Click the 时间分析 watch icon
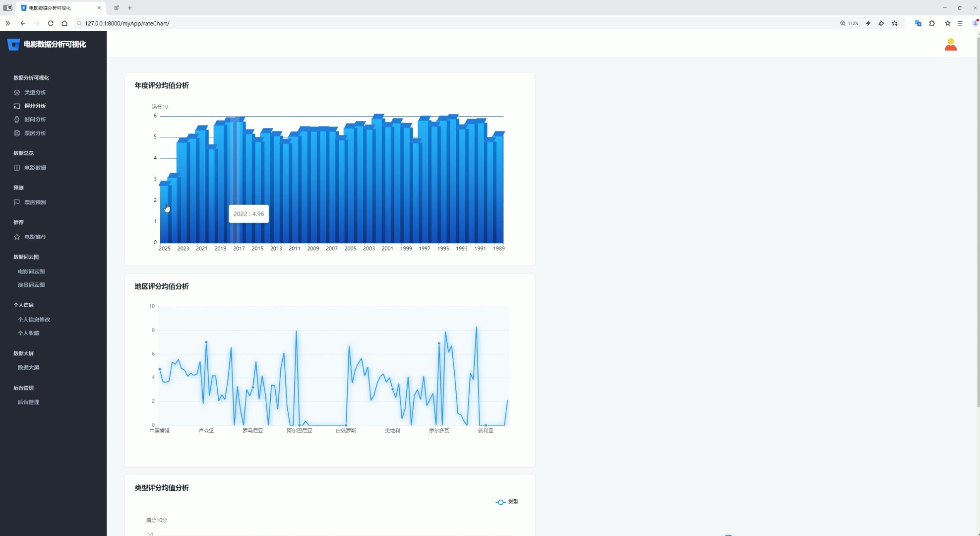 17,120
